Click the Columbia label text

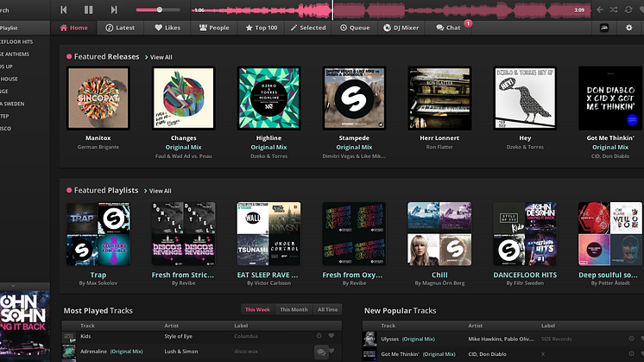(246, 336)
